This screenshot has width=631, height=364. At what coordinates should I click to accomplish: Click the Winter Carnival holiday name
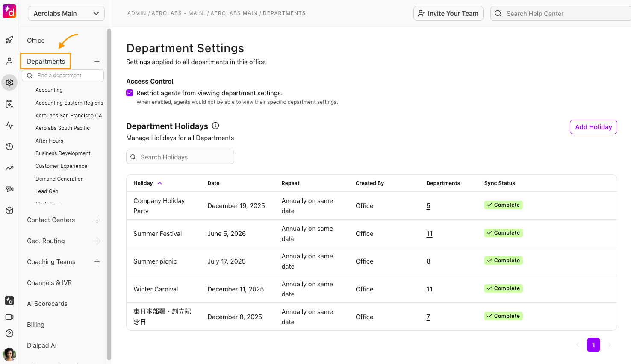click(x=156, y=289)
